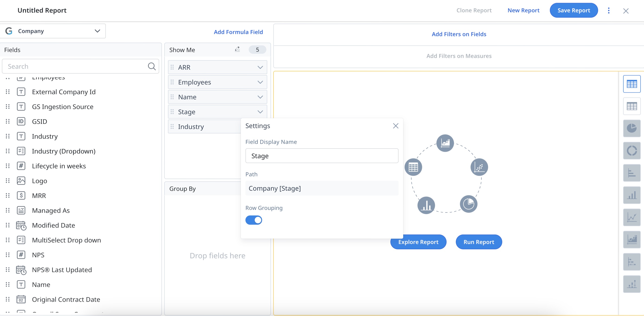644x316 pixels.
Task: Click the number icon for Lifecycle in weeks
Action: tap(21, 166)
